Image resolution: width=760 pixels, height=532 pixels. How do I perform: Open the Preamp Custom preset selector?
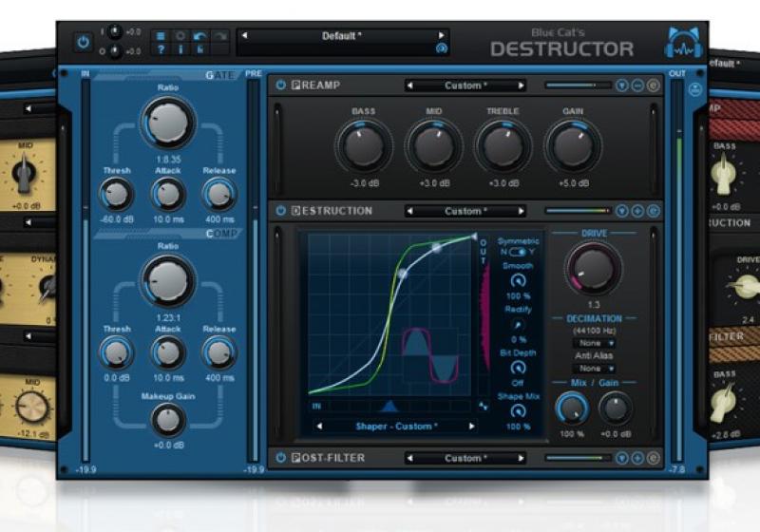click(464, 85)
